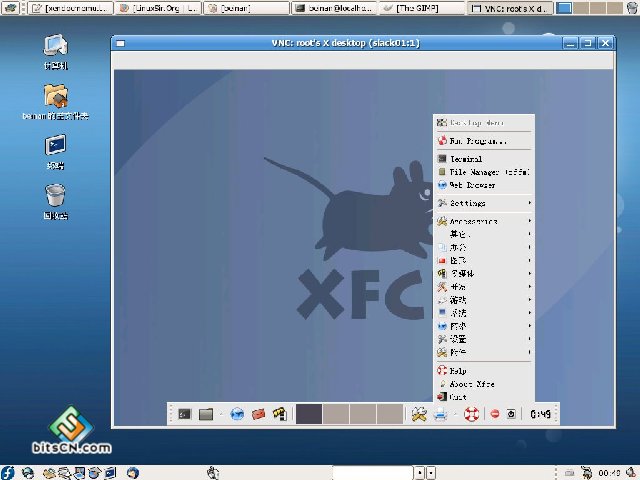Switch to the beinan@localhost terminal taskbar window
This screenshot has height=480, width=640.
[x=335, y=8]
